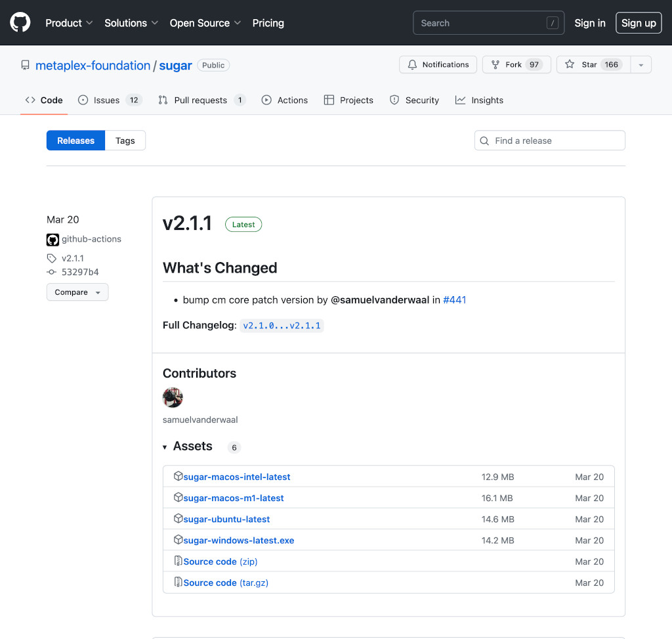The height and width of the screenshot is (639, 672).
Task: Download Source code (zip)
Action: point(220,562)
